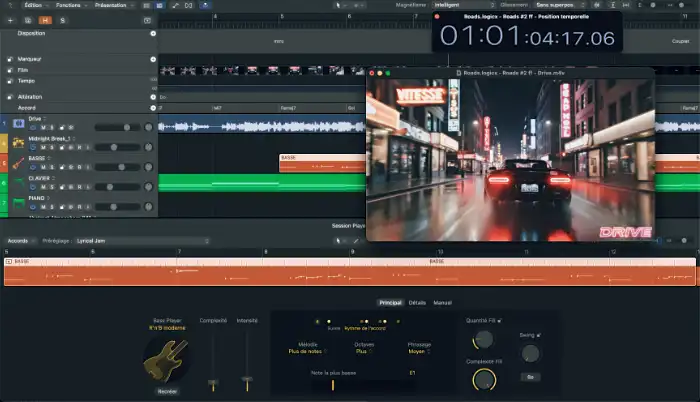Viewport: 700px width, 402px height.
Task: Select the pointer tool in top toolbar
Action: point(338,5)
